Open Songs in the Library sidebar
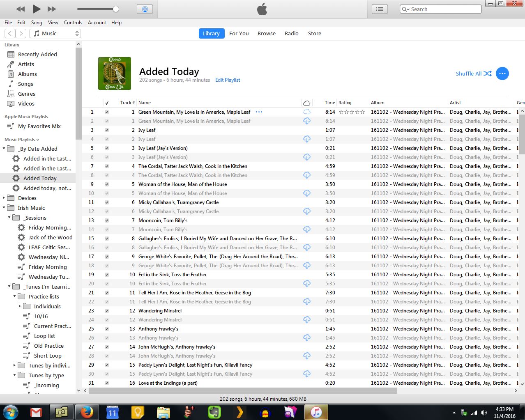This screenshot has width=525, height=420. pos(25,84)
